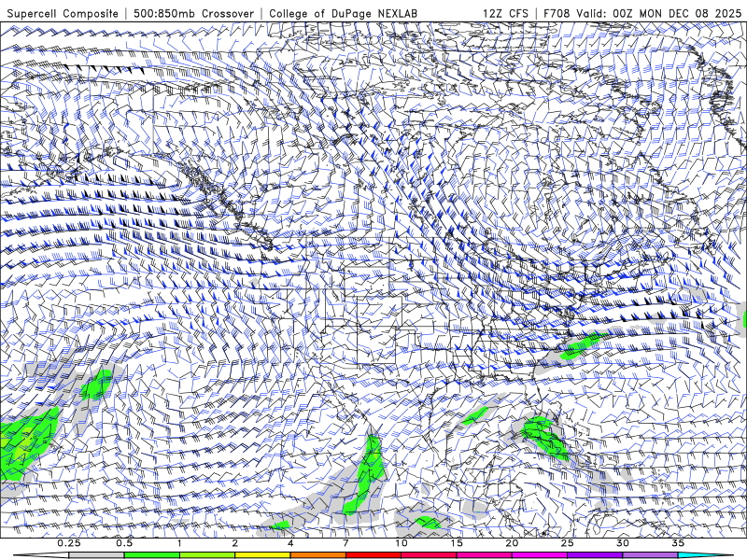Viewport: 747px width, 560px height.
Task: Select the red 7–10 color bar segment
Action: [x=373, y=555]
